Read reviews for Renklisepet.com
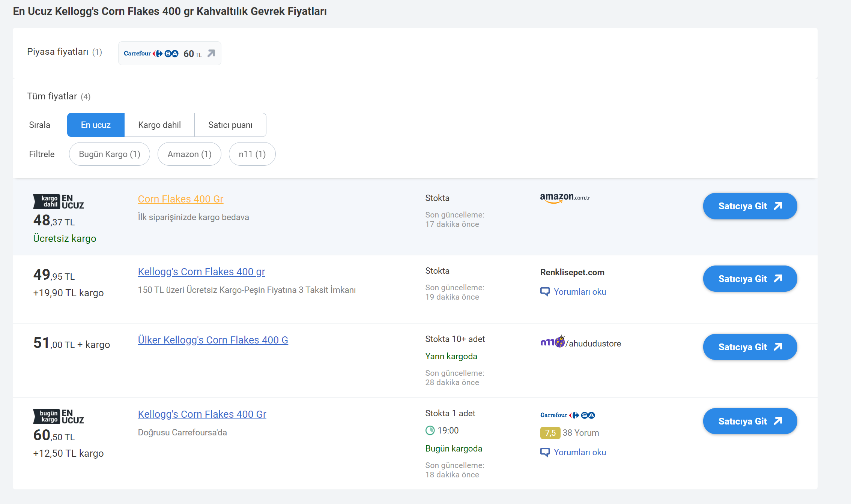The width and height of the screenshot is (851, 504). tap(580, 292)
